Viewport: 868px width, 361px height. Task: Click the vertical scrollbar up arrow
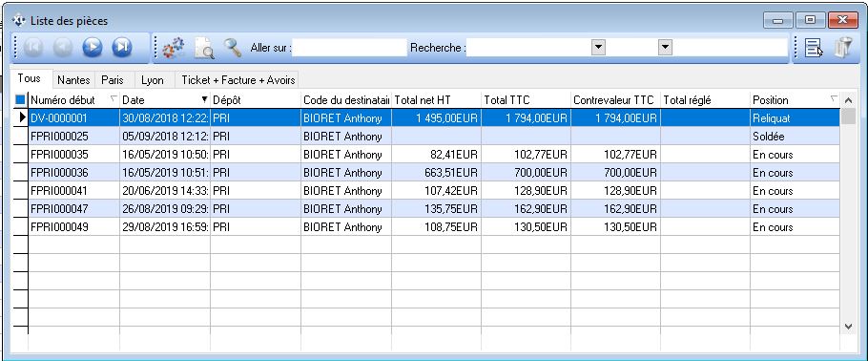(x=848, y=100)
